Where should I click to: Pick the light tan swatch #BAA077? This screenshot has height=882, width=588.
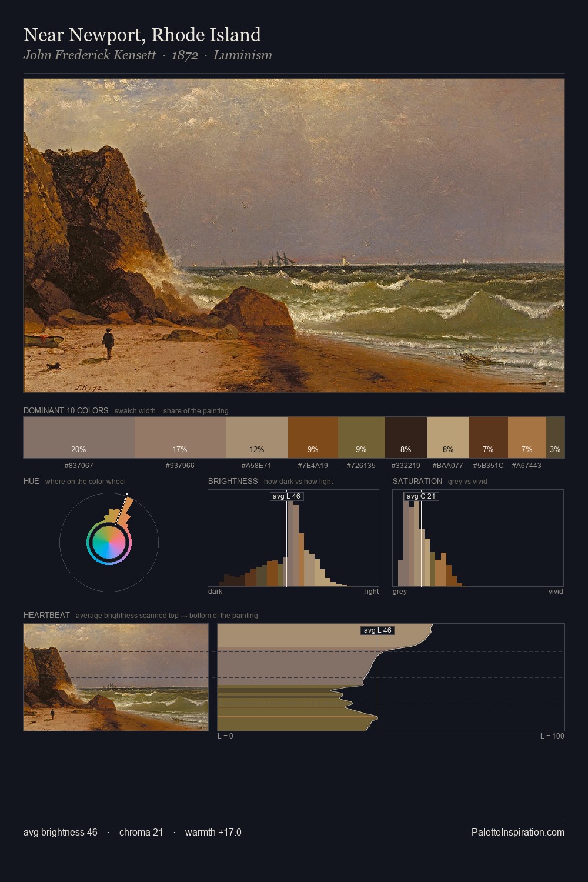pyautogui.click(x=448, y=437)
